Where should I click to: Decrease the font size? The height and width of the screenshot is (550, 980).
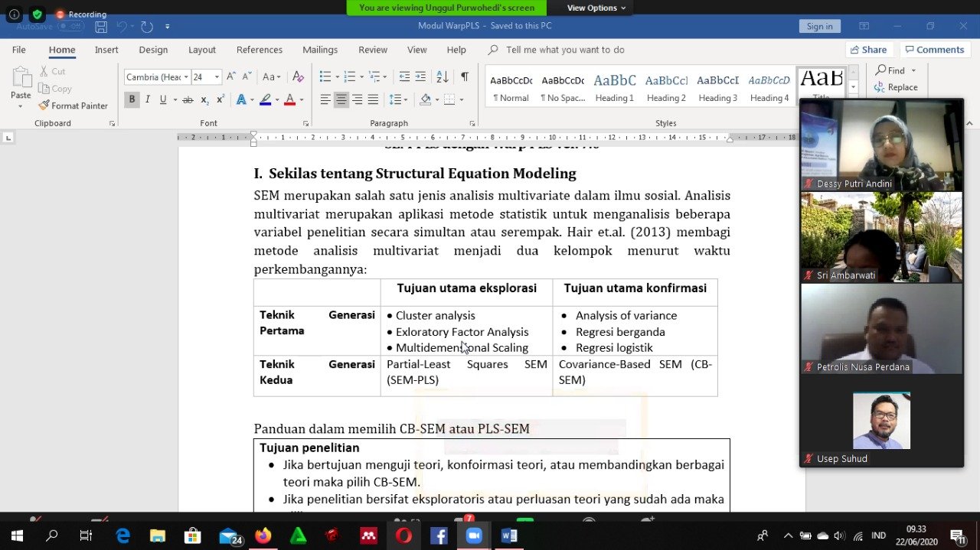pos(247,76)
